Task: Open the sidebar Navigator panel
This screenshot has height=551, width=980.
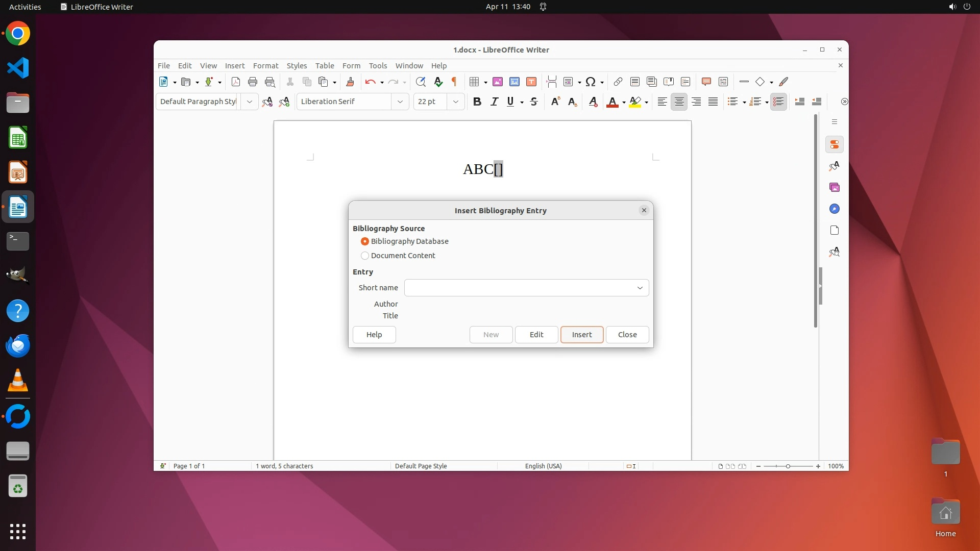Action: click(x=835, y=209)
